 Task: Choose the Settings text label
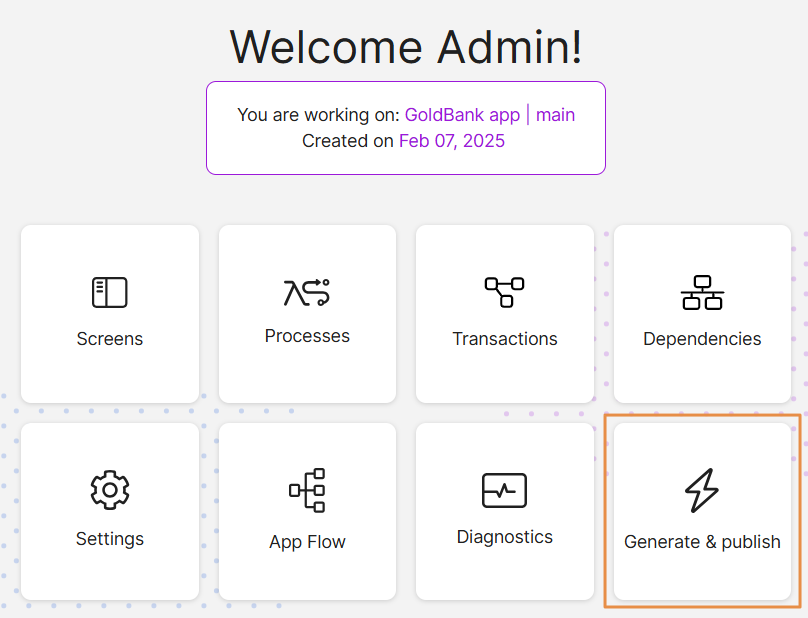pos(110,539)
